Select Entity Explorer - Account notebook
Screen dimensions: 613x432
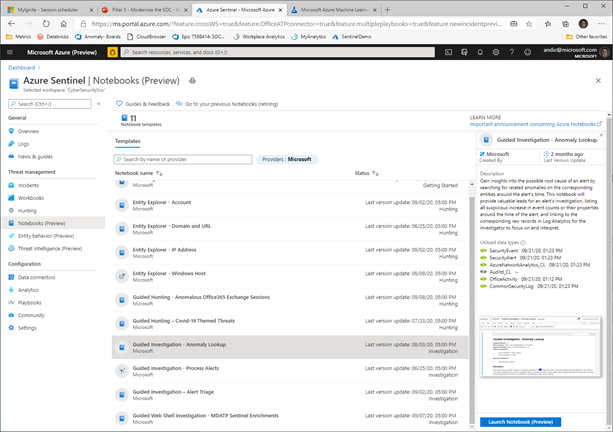click(290, 205)
